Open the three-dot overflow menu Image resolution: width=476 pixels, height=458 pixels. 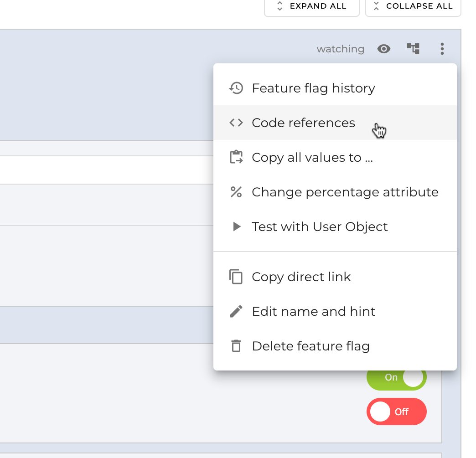[442, 49]
